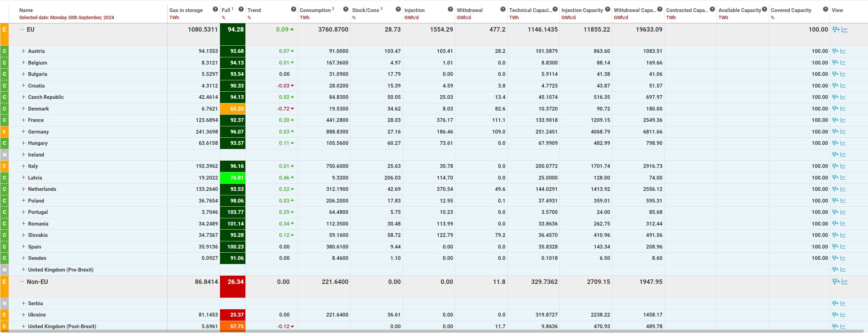Open the help icon for Available Capacity

tap(764, 9)
